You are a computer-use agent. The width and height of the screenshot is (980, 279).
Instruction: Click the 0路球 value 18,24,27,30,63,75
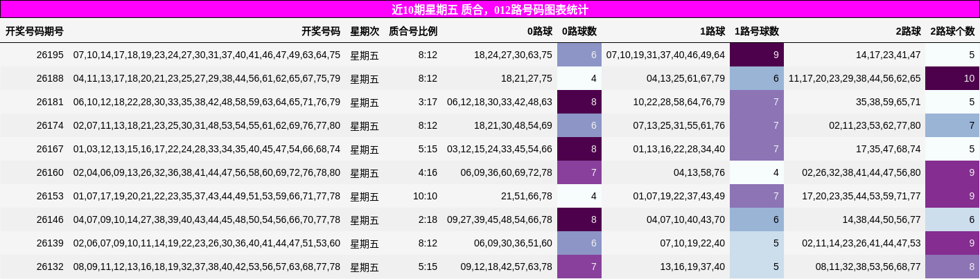513,55
